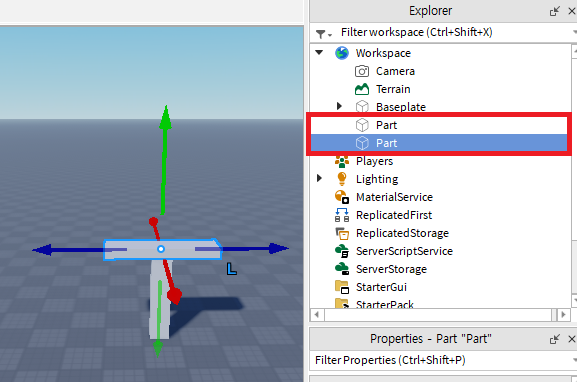Click the cube icon of the unselected Part
Viewport: 577px width, 382px height.
[x=362, y=125]
